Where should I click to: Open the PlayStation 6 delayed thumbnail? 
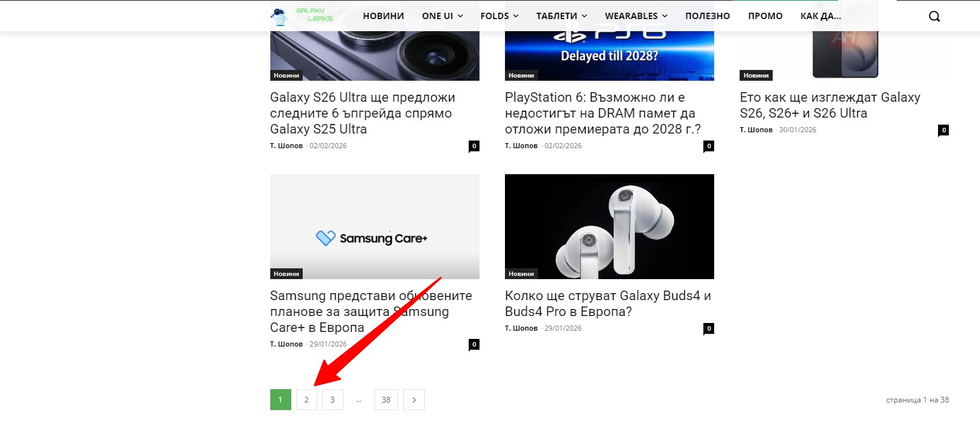609,56
